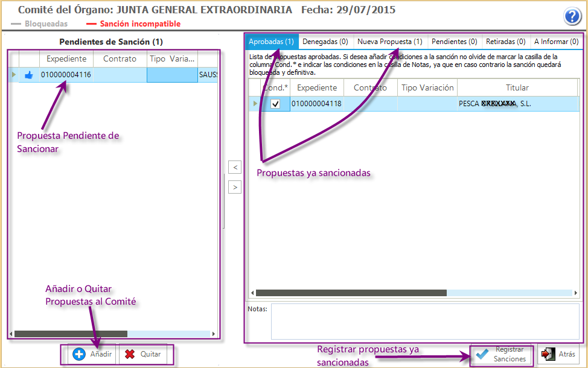Switch to the Pendientes (0) tab

[x=454, y=42]
